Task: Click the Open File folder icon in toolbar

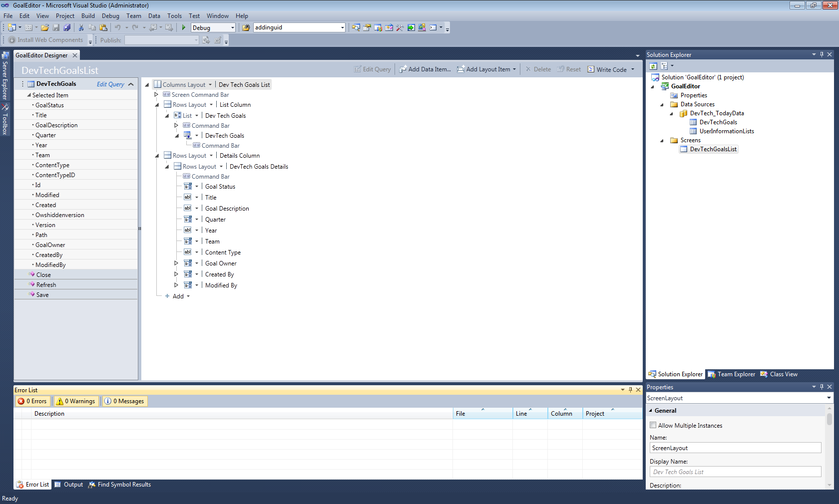Action: [45, 28]
